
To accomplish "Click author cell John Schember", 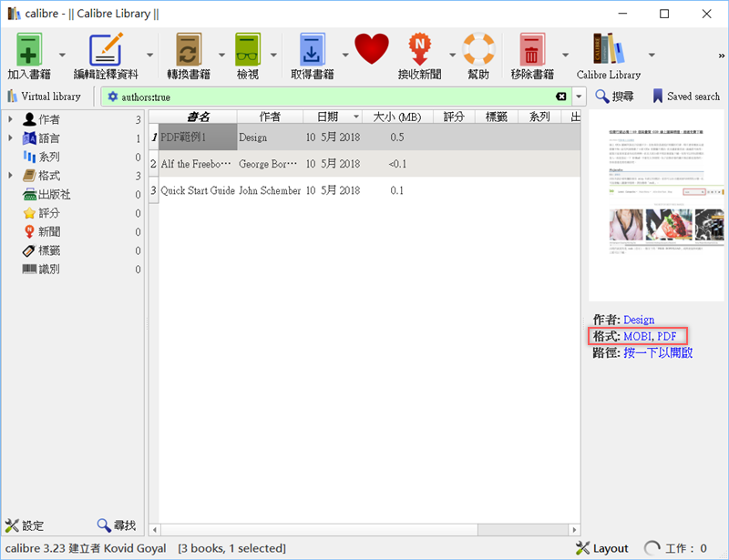I will [270, 190].
